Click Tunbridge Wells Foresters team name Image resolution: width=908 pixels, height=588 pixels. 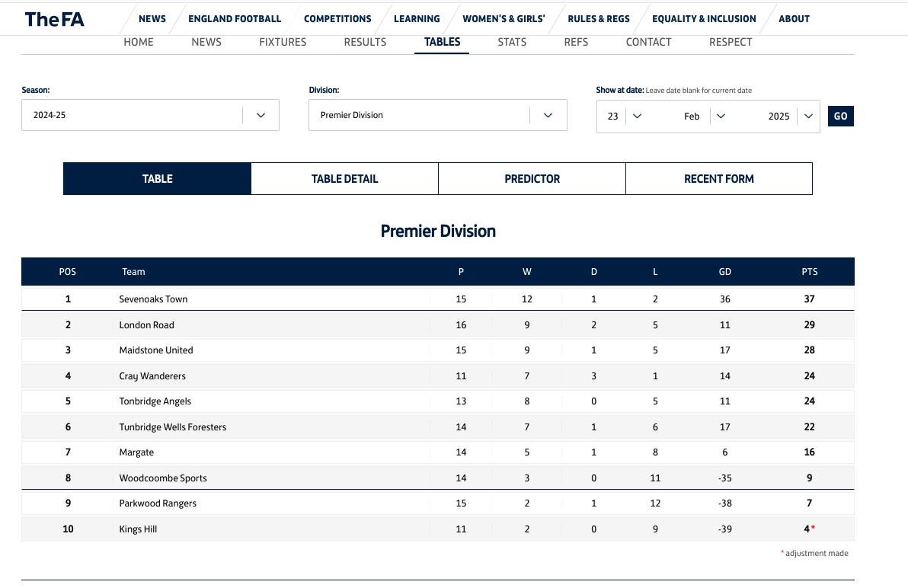(173, 427)
